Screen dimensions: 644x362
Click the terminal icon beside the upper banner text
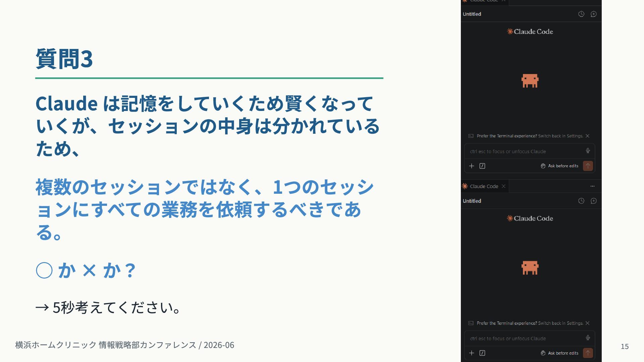471,136
